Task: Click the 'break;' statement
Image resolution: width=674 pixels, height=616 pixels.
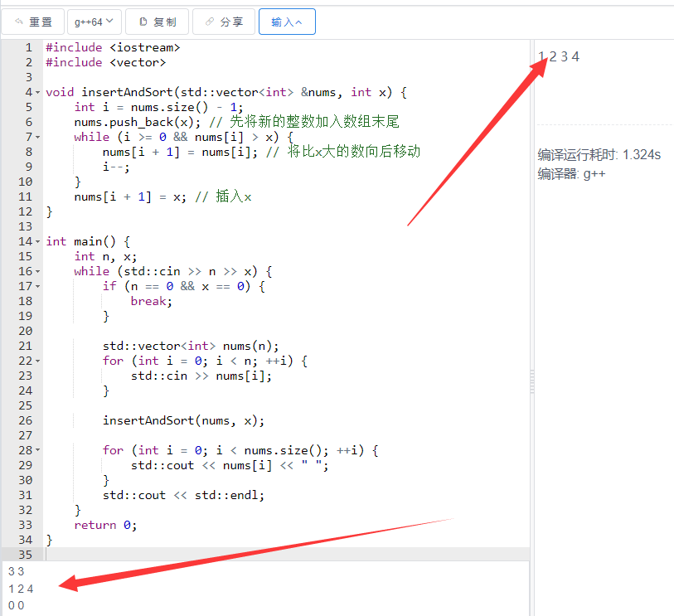Action: [152, 301]
